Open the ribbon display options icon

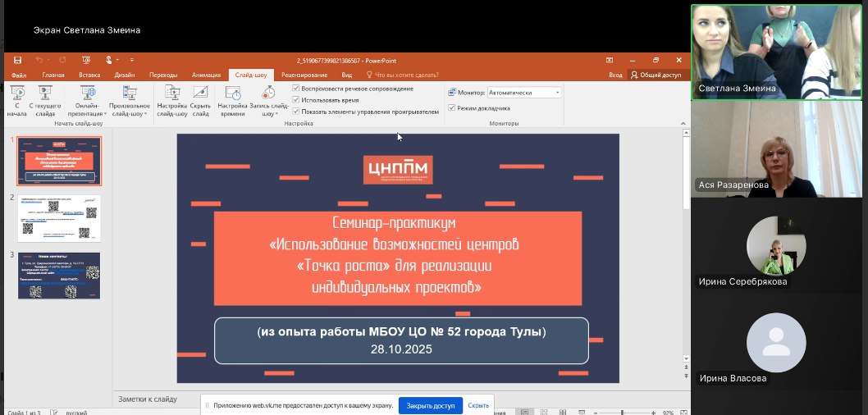(609, 60)
